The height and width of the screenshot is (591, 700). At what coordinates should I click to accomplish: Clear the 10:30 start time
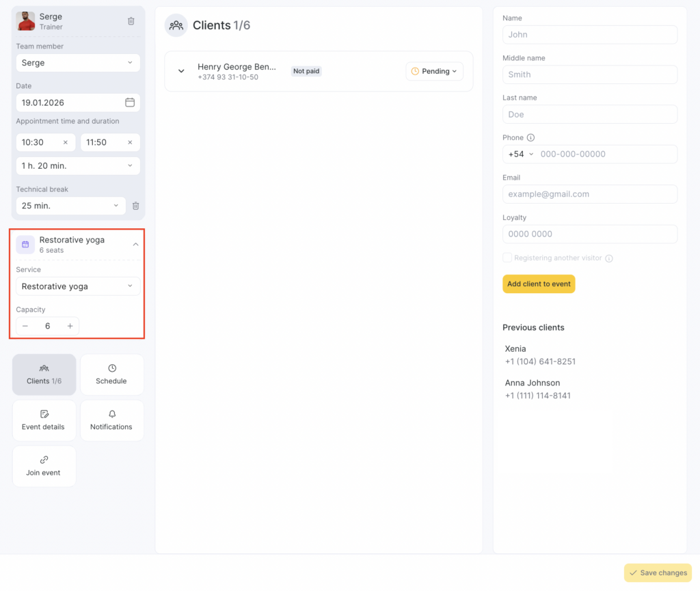pyautogui.click(x=66, y=142)
